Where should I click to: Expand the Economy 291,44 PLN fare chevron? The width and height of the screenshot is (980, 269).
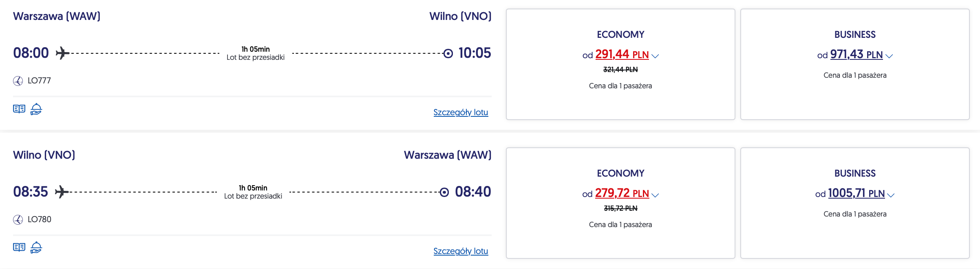655,56
